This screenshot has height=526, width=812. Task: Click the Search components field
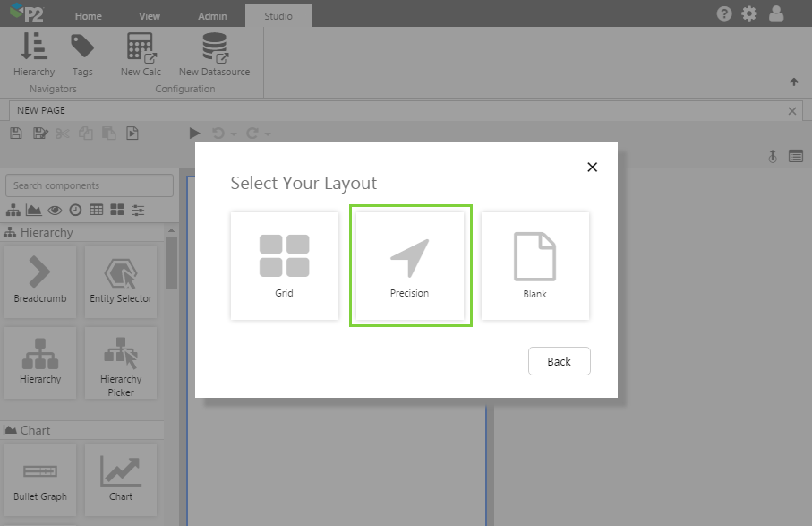pyautogui.click(x=89, y=185)
